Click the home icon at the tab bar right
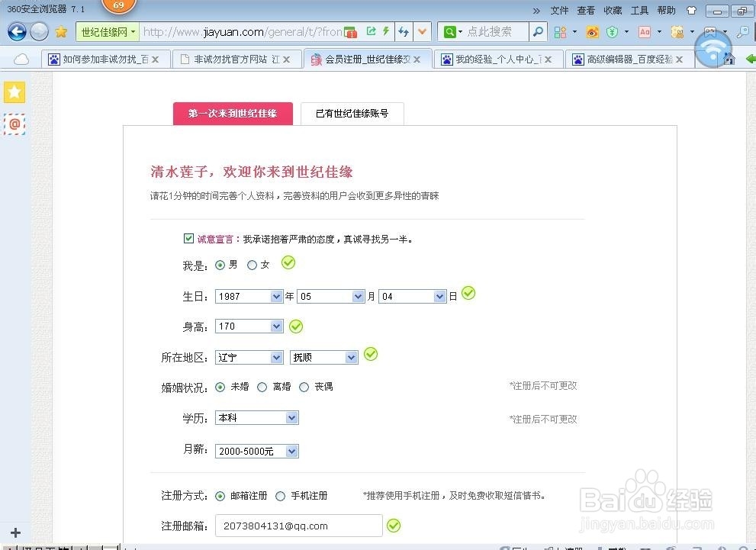Viewport: 756px width, 550px height. (x=729, y=60)
